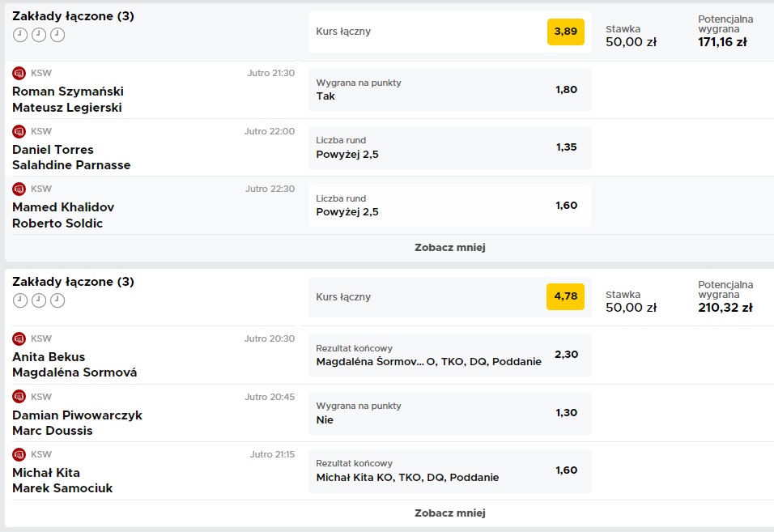Click Michał Kita KO, TKO, DQ, Poddanie selection
774x532 pixels.
(x=449, y=470)
